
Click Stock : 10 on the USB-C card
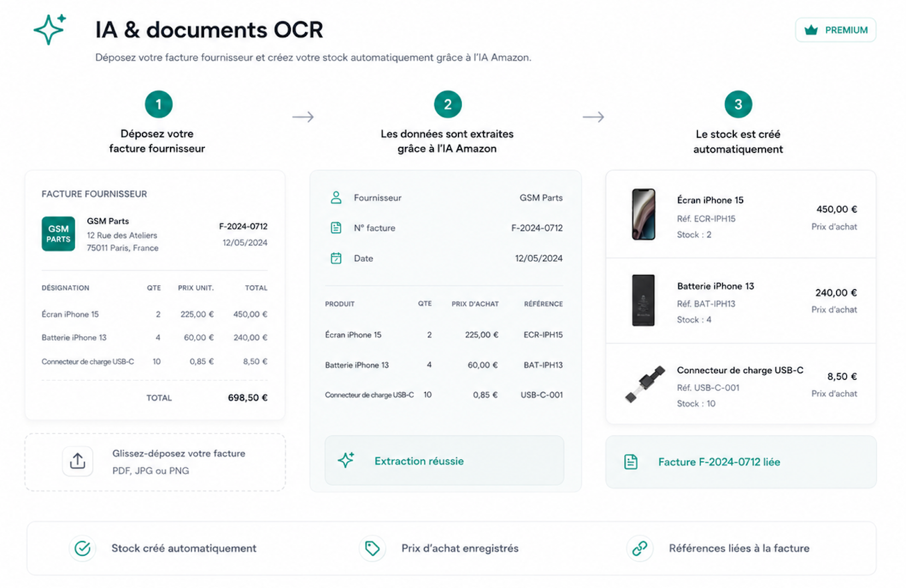(x=696, y=404)
